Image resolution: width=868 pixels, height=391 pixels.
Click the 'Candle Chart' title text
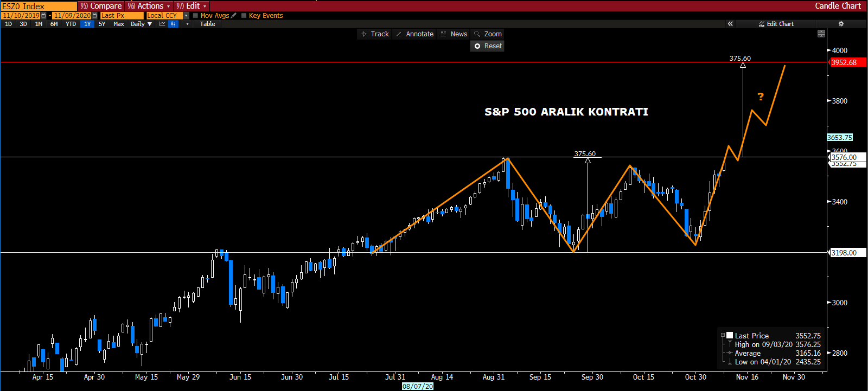[x=838, y=6]
